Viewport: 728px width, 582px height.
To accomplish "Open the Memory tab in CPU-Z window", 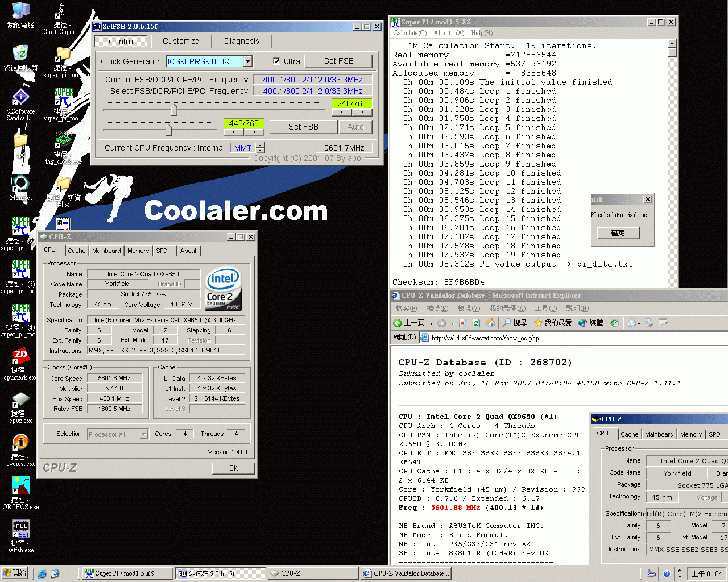I will pos(138,251).
